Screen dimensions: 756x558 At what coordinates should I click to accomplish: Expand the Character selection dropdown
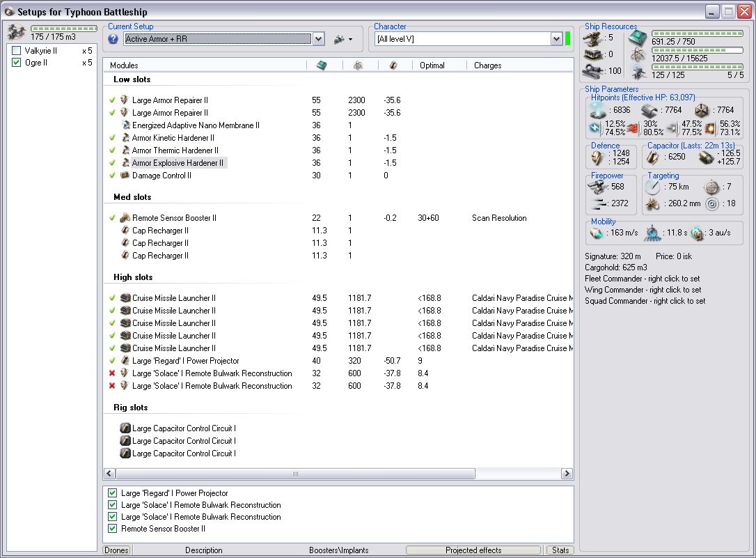[x=556, y=39]
